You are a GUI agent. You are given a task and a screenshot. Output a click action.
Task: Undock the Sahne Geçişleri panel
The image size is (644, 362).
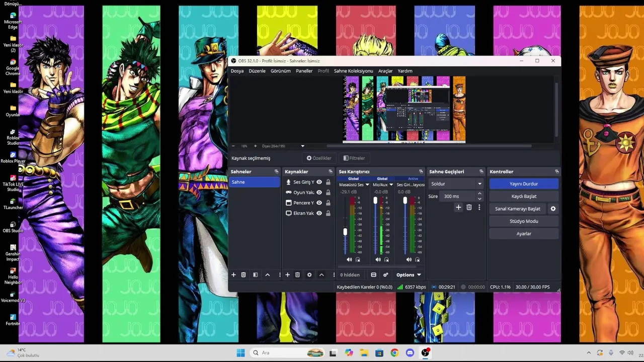click(x=481, y=171)
